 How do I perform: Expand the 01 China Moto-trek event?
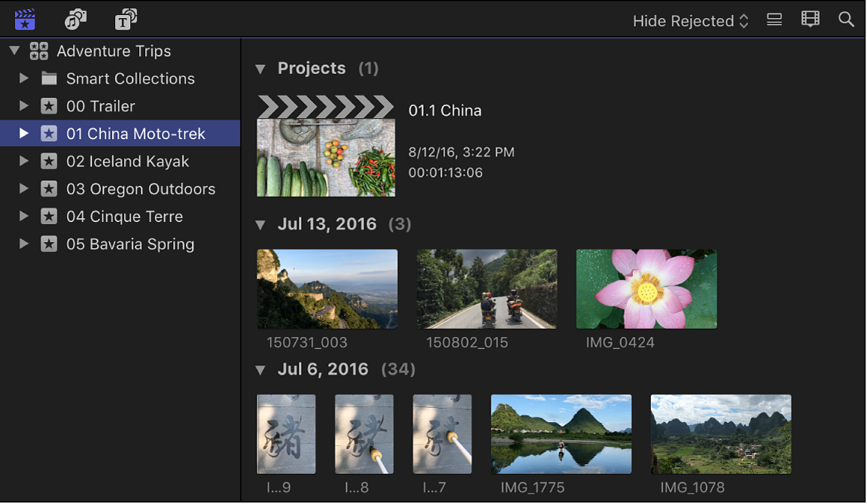24,133
